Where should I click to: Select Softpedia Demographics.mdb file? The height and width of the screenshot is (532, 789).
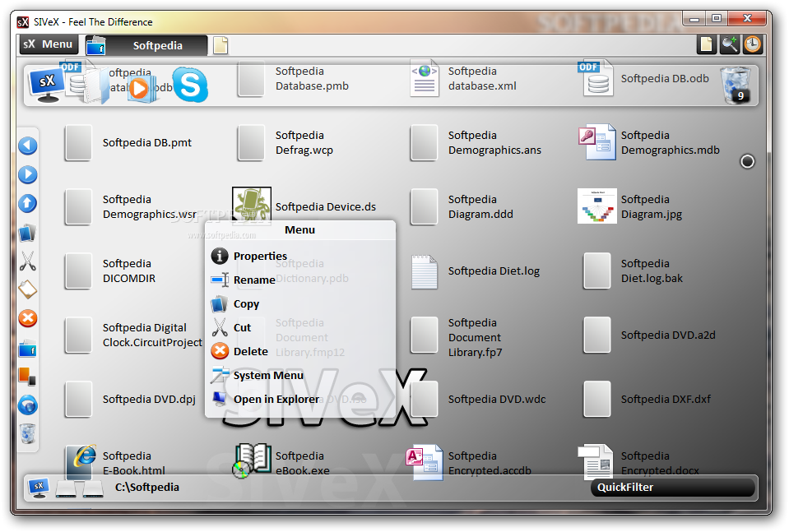[x=649, y=143]
